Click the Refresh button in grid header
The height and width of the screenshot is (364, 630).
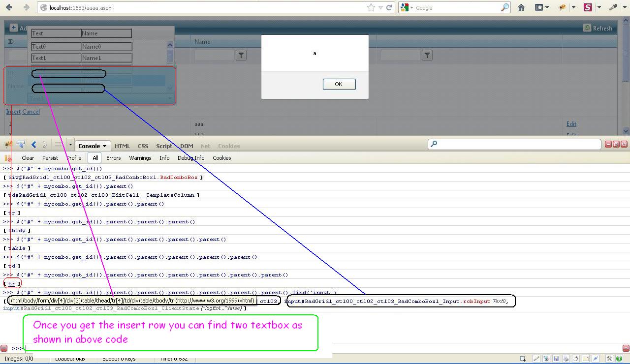[x=598, y=28]
